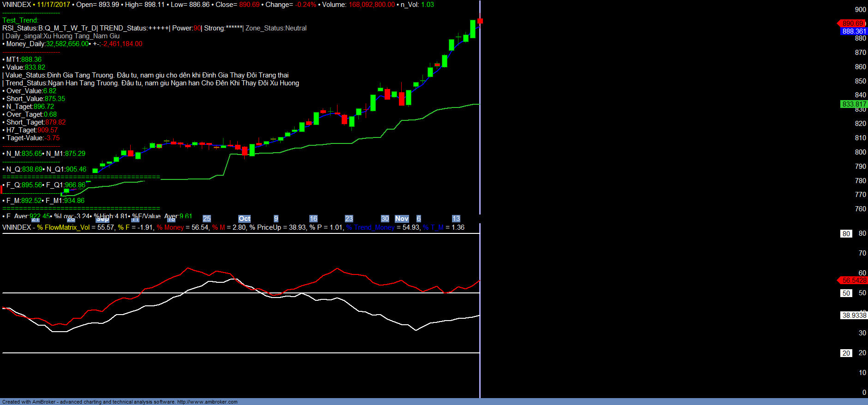
Task: Click the red 890.69 close price tag
Action: pyautogui.click(x=852, y=23)
